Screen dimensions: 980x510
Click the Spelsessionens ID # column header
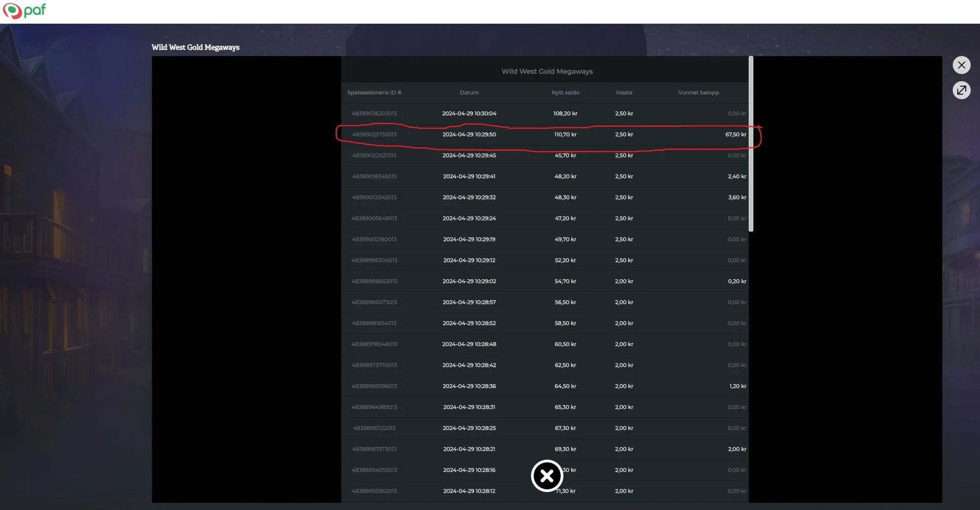click(374, 93)
